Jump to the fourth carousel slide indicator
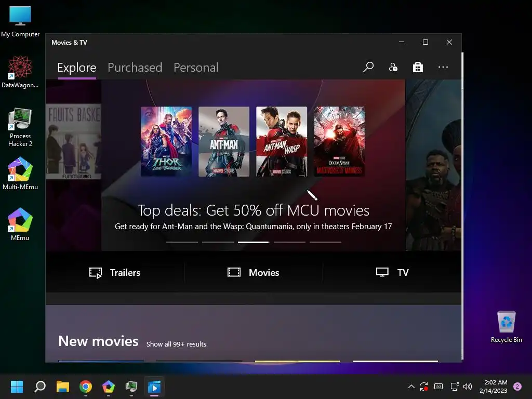The height and width of the screenshot is (399, 532). (289, 242)
